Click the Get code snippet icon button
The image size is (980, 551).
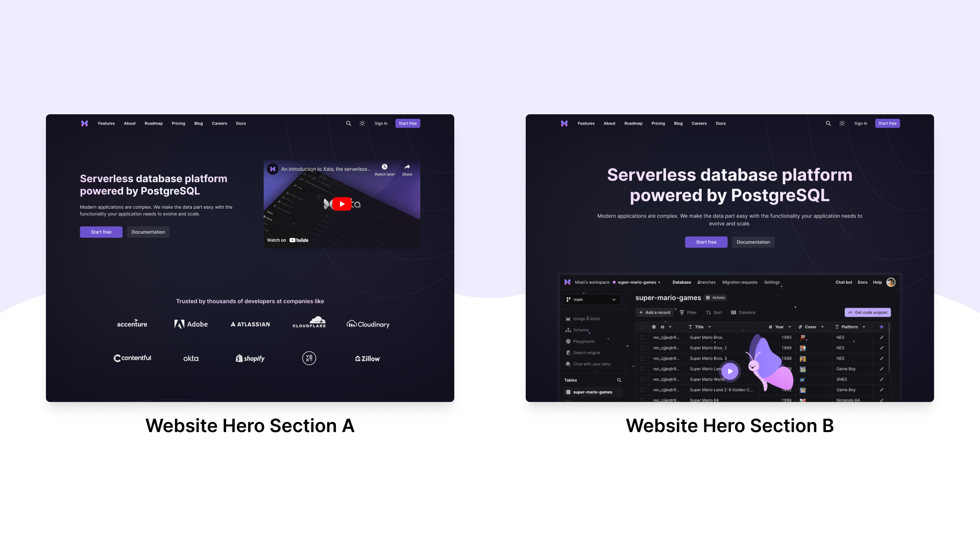click(x=868, y=312)
